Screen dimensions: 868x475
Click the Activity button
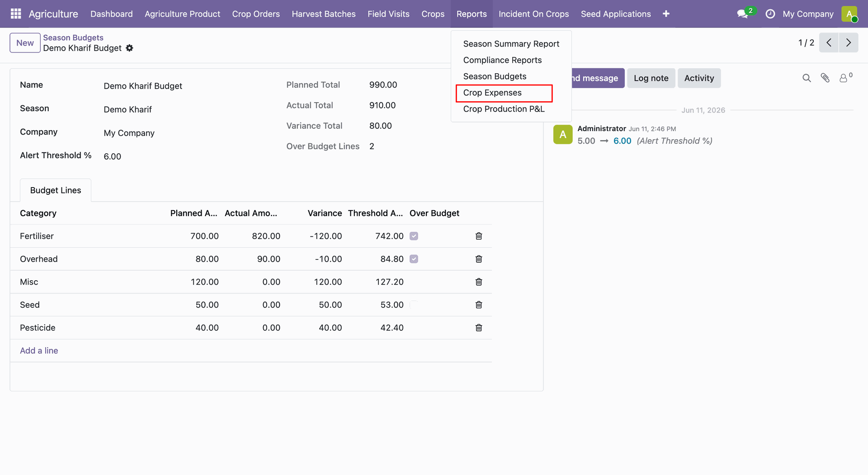[x=699, y=78]
